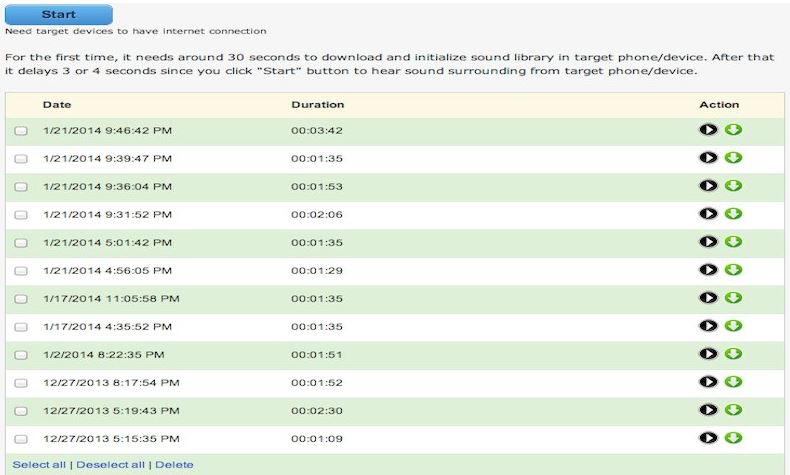Click the Date column header
This screenshot has height=475, width=790.
click(x=57, y=105)
